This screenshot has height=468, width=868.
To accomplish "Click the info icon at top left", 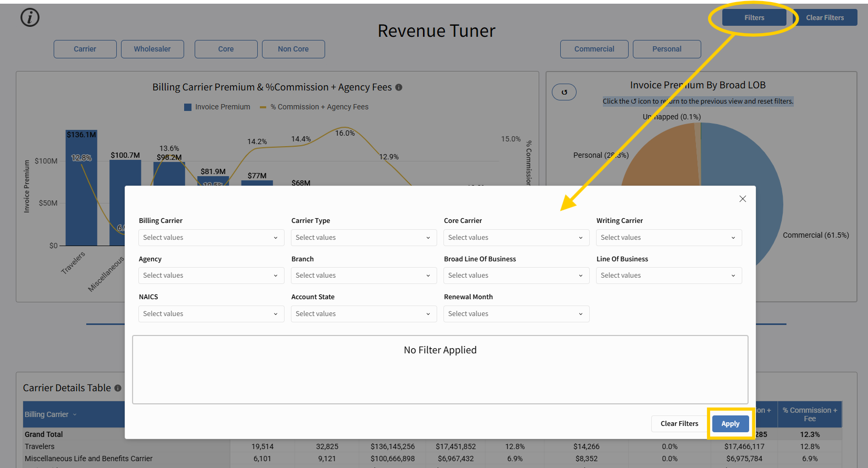I will pos(30,18).
